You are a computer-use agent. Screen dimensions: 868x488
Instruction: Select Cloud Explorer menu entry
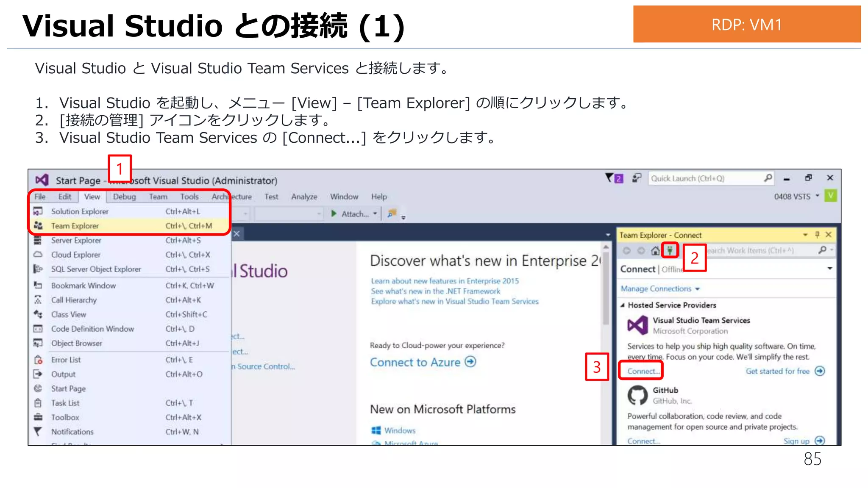(x=130, y=255)
